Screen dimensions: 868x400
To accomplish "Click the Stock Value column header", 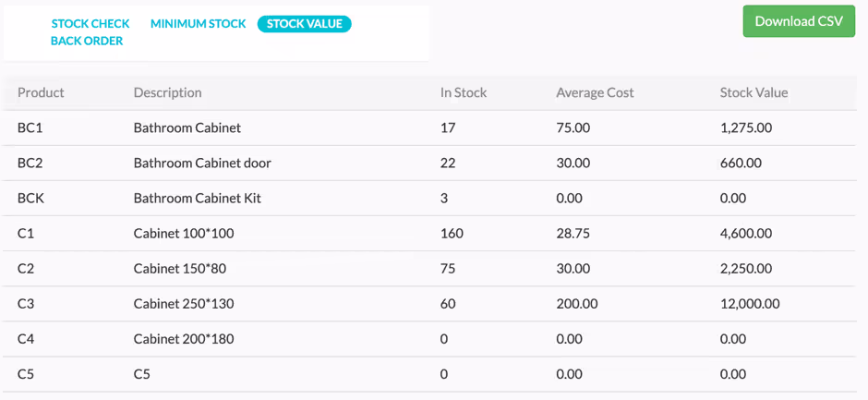I will (x=753, y=92).
